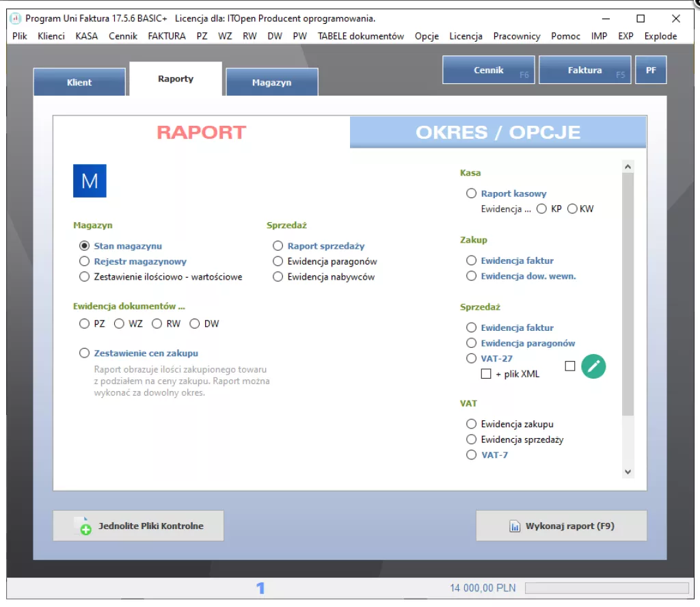The width and height of the screenshot is (700, 607).
Task: Open Jednolite Pliki Kontrolne
Action: pyautogui.click(x=138, y=526)
